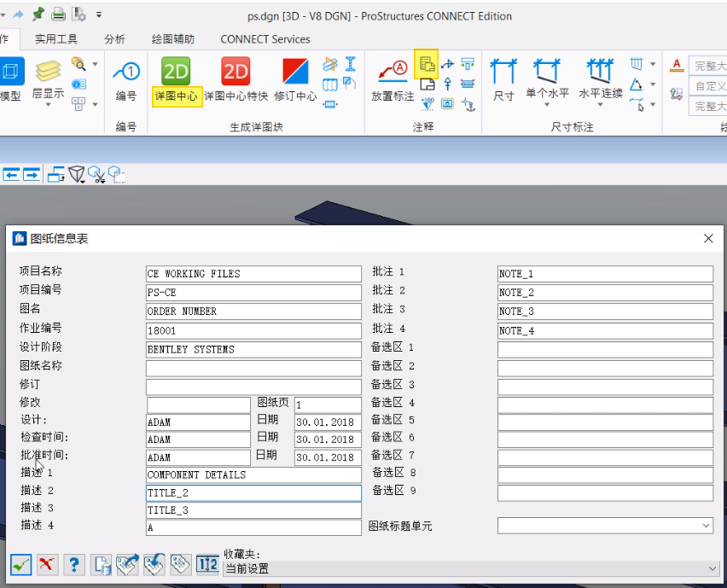The width and height of the screenshot is (727, 588).
Task: Click the 层显示 layers icon
Action: tap(48, 73)
